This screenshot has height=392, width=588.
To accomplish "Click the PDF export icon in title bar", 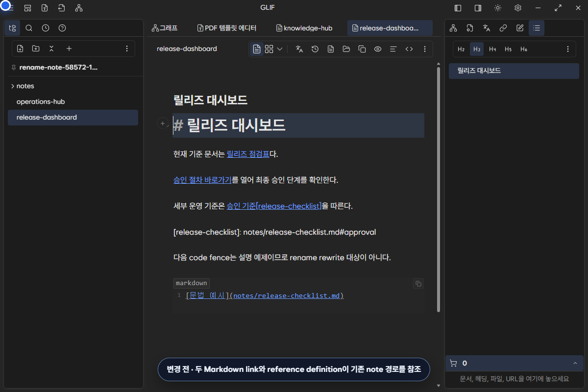I will click(x=45, y=8).
